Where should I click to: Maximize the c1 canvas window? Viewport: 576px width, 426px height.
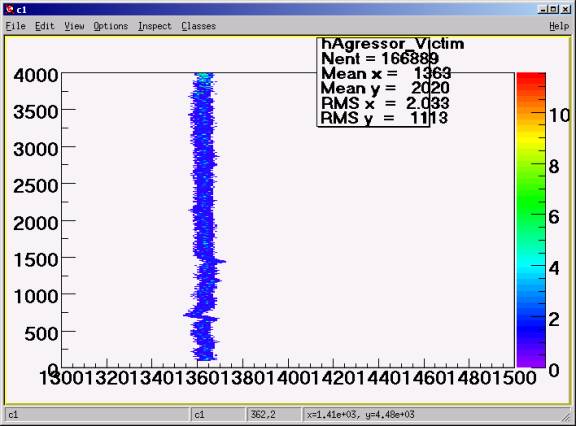tap(554, 10)
